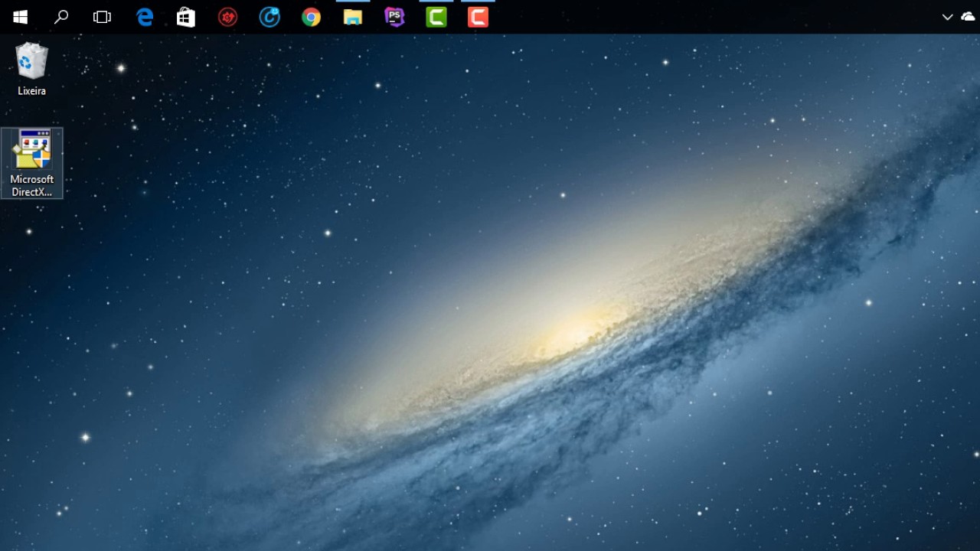Open the red circular taskbar app
The width and height of the screenshot is (980, 551).
click(227, 17)
